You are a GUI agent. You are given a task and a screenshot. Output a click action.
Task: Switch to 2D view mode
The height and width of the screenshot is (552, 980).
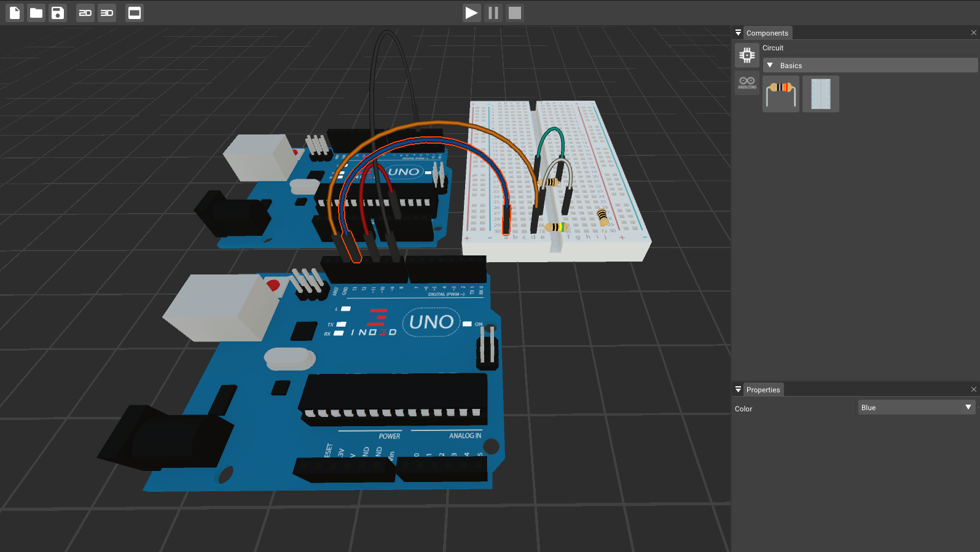tap(85, 13)
